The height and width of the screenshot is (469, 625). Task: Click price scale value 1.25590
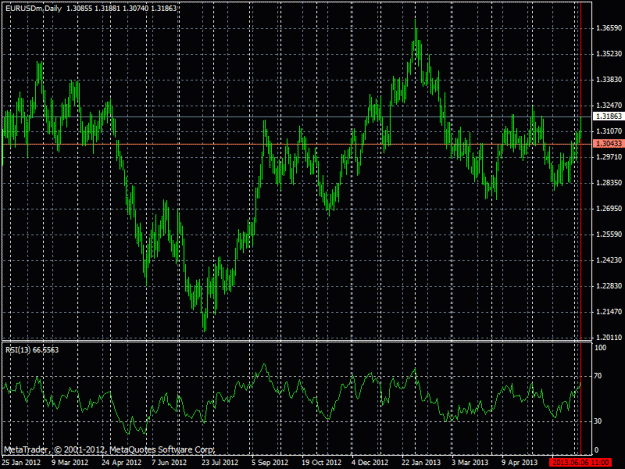[609, 234]
